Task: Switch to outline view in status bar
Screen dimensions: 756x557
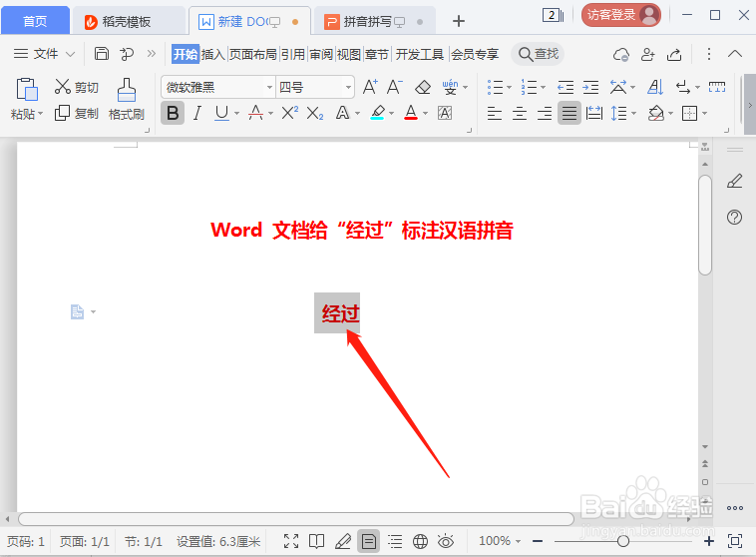Action: pyautogui.click(x=395, y=541)
